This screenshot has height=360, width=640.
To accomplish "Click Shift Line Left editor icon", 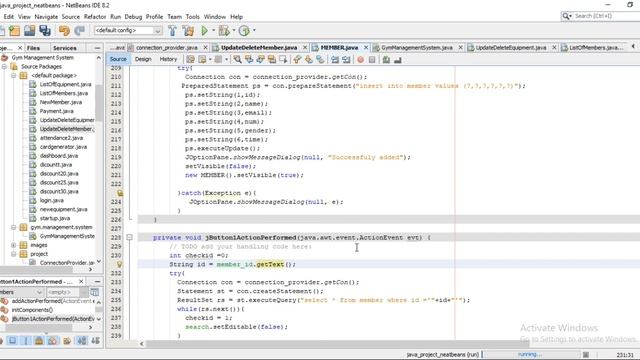I will click(x=335, y=60).
